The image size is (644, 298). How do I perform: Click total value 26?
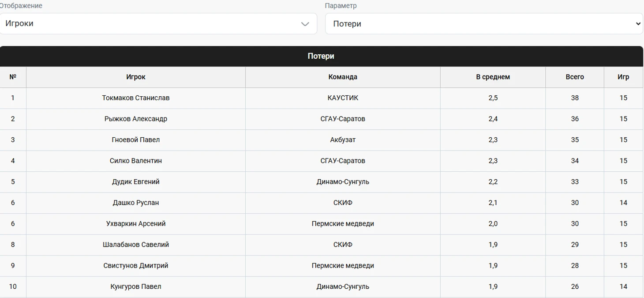(x=575, y=287)
